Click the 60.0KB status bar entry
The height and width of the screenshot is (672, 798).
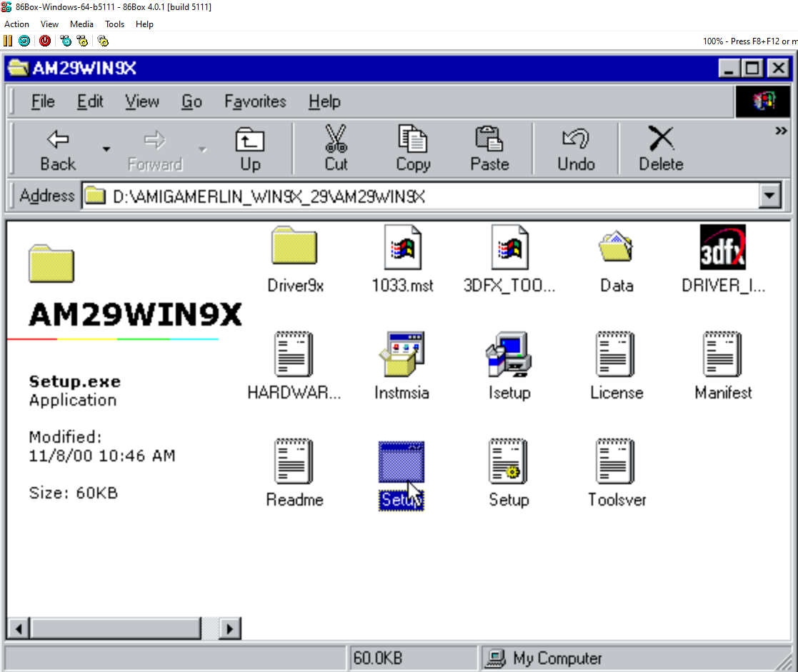(378, 658)
